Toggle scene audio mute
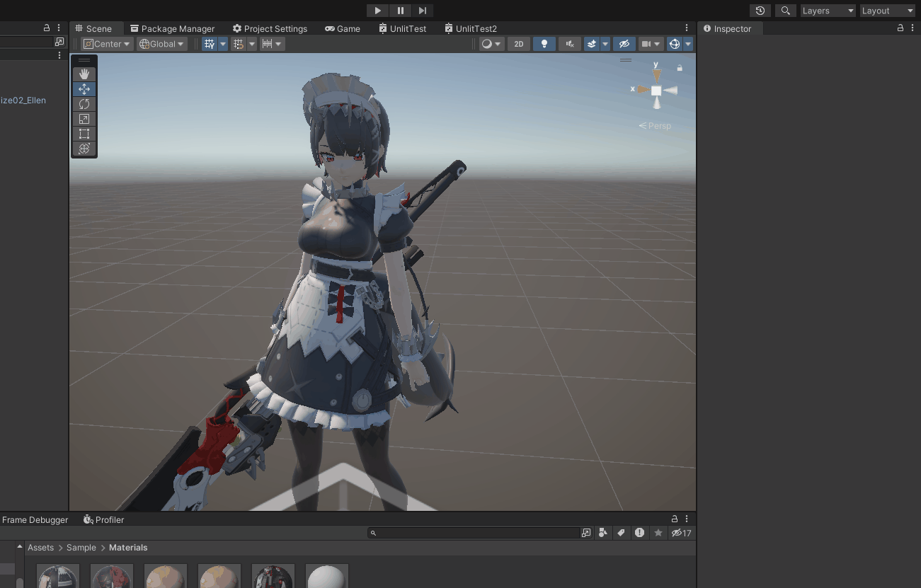The height and width of the screenshot is (588, 921). [569, 44]
